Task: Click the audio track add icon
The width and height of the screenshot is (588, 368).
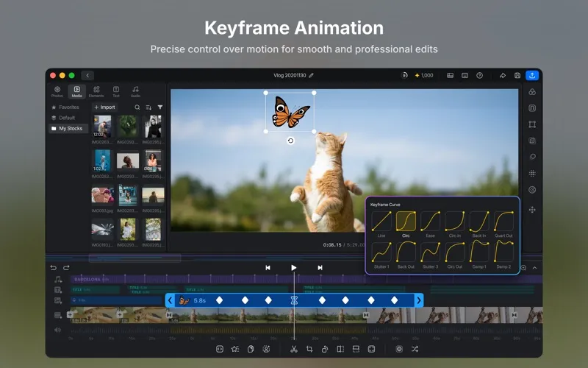Action: tap(58, 280)
